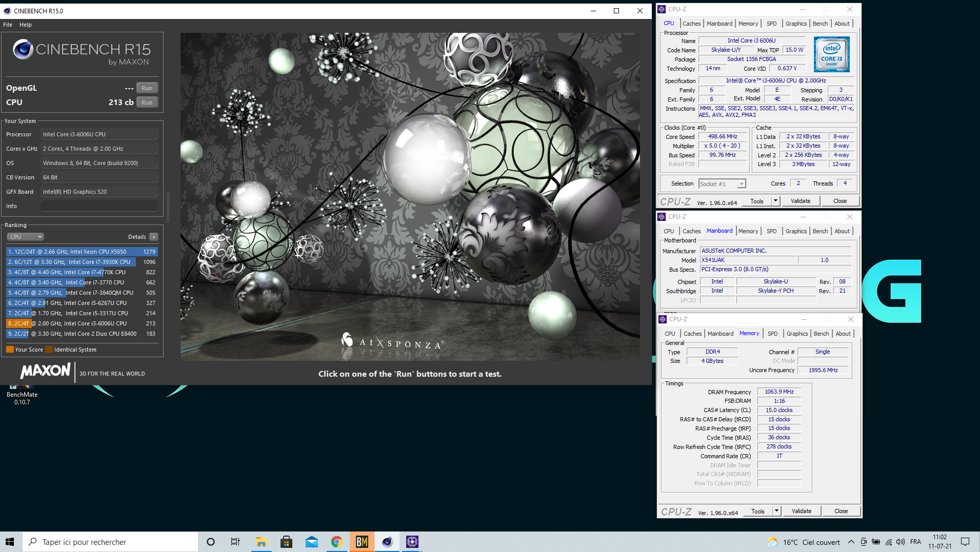Image resolution: width=980 pixels, height=552 pixels.
Task: Select ranking row Intel Core i5-3317U
Action: pos(82,313)
